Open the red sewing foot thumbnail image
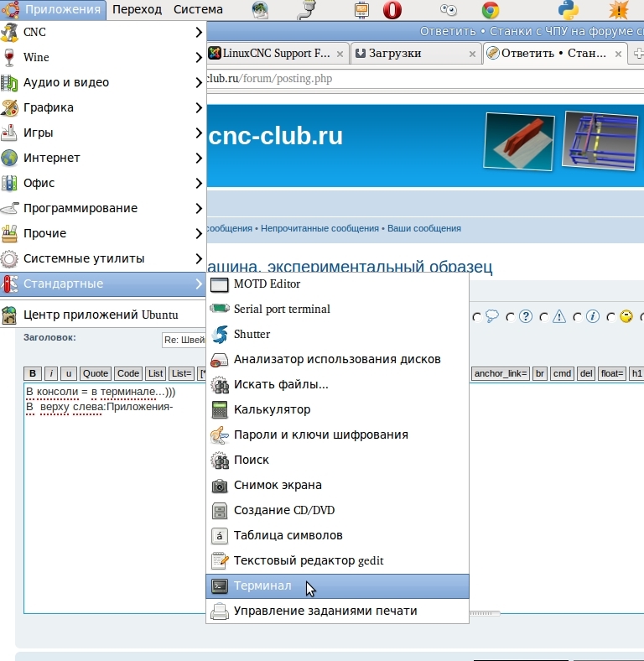This screenshot has width=644, height=661. click(x=519, y=141)
